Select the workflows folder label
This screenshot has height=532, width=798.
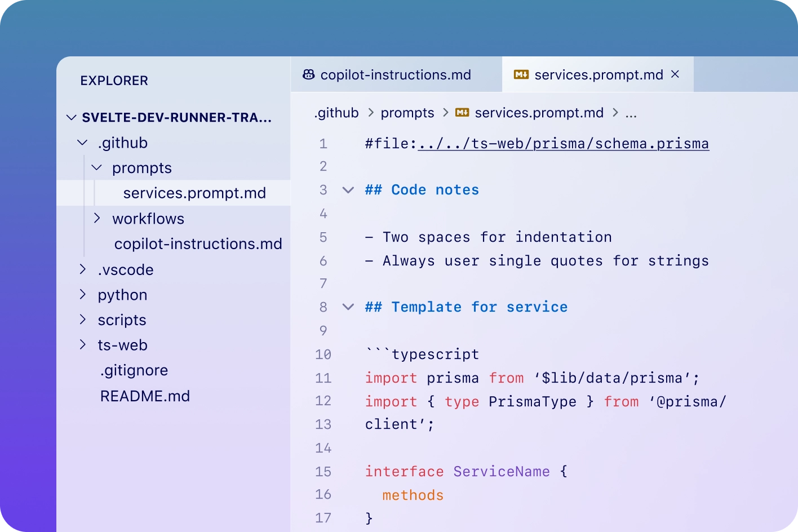[x=148, y=219]
